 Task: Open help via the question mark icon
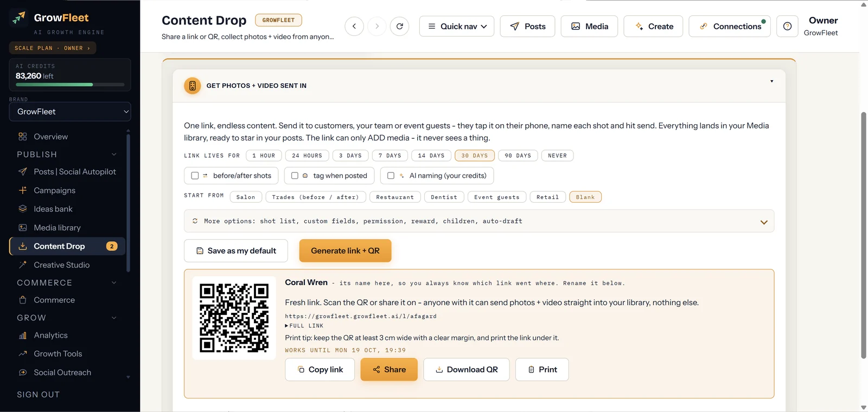[x=788, y=26]
